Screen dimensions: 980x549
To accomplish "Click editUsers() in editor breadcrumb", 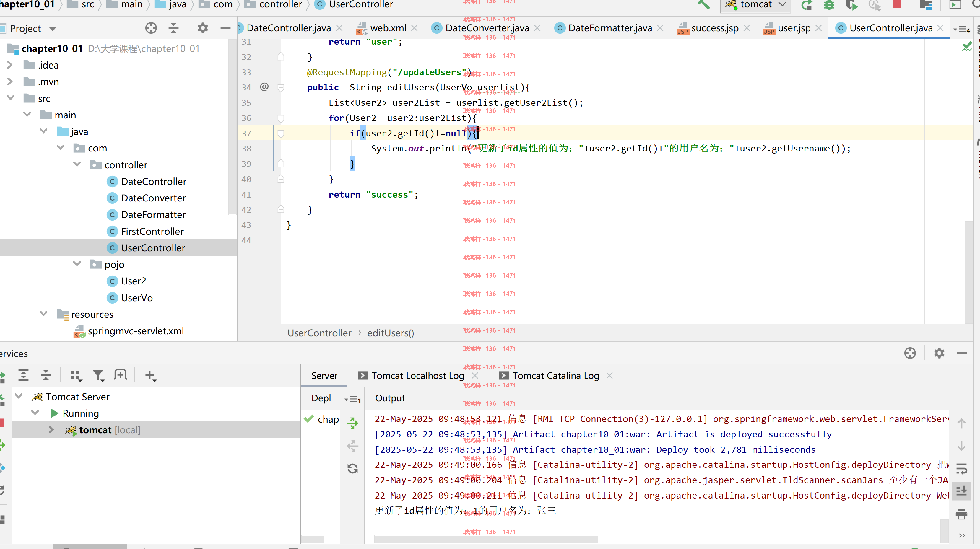I will tap(390, 333).
